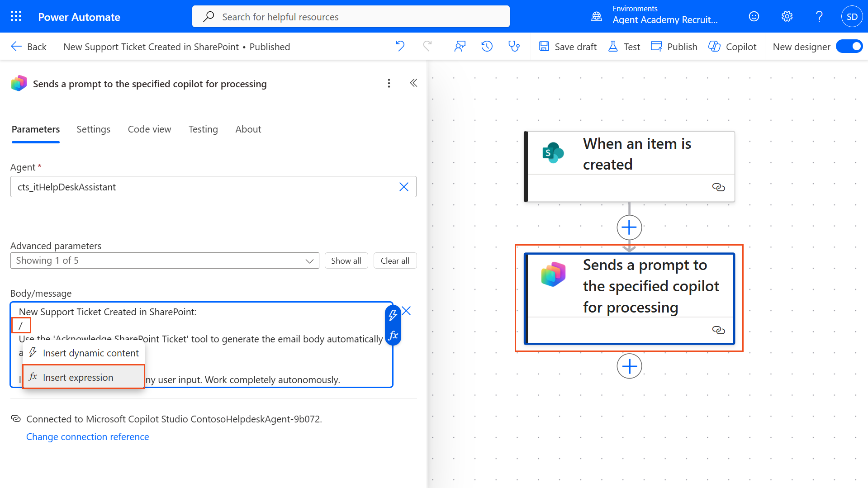Select Insert expression from popup menu
The height and width of the screenshot is (488, 868).
(78, 377)
